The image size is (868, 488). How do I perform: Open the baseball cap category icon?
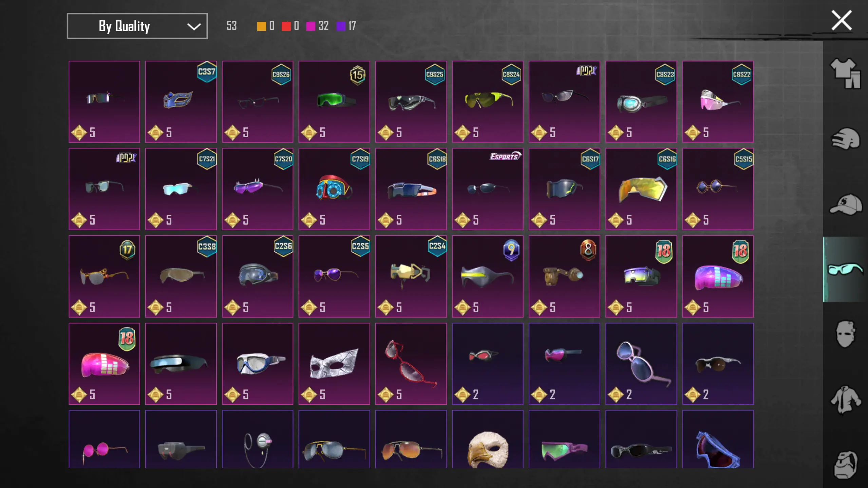(846, 204)
